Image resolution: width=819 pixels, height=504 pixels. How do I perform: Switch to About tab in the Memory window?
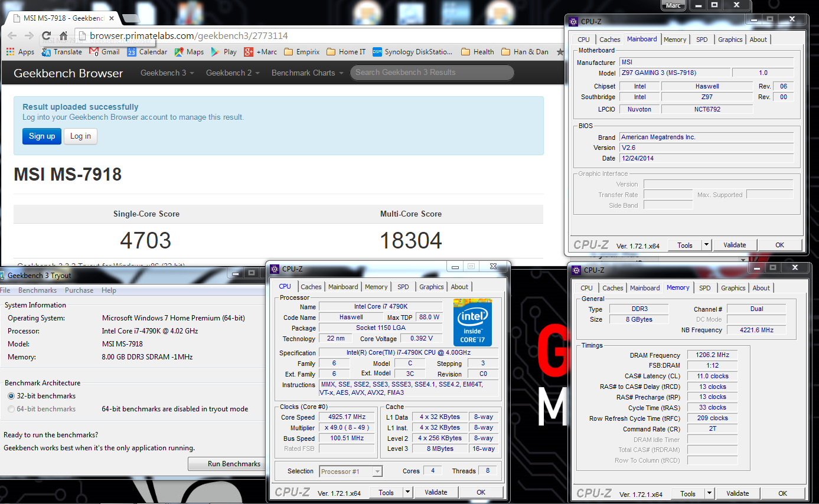(761, 288)
